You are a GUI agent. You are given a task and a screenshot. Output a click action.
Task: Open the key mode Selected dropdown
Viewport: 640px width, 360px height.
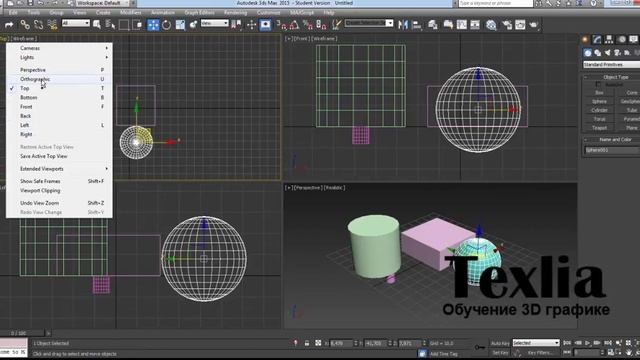pyautogui.click(x=536, y=343)
